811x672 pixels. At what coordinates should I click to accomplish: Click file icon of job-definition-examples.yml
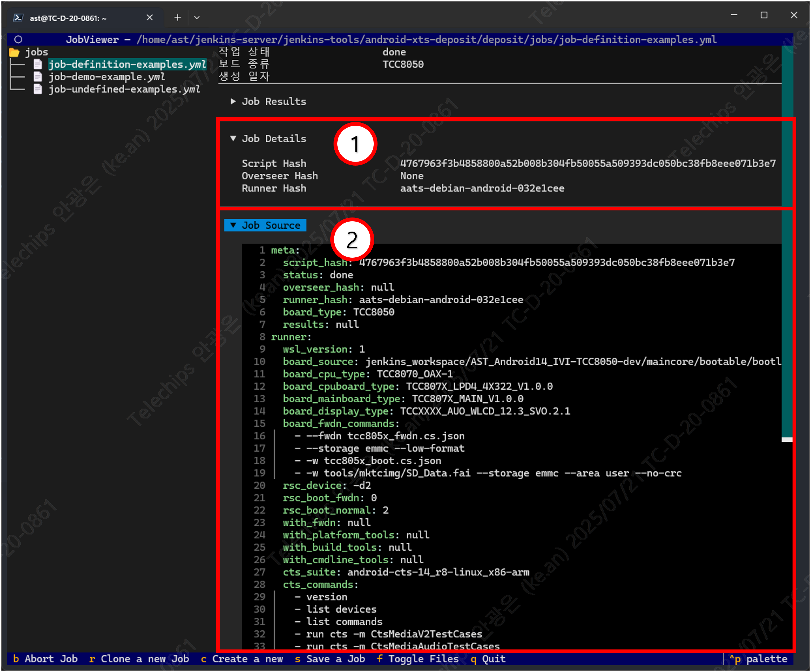tap(38, 64)
